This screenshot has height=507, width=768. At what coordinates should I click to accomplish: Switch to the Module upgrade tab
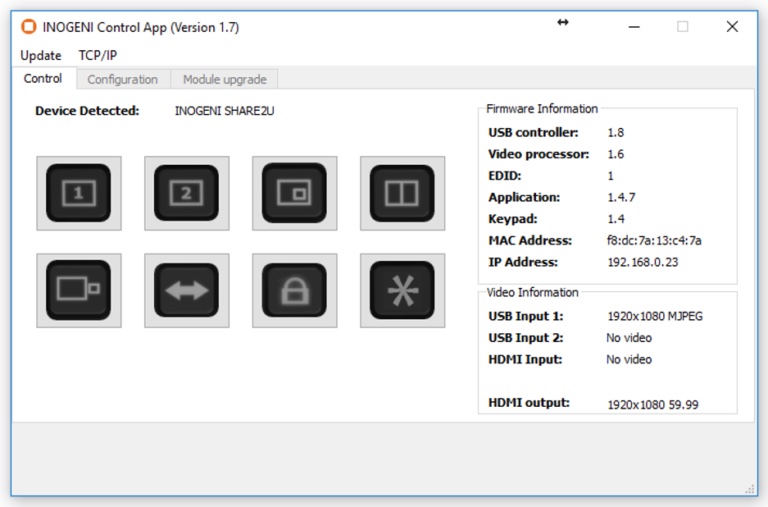(x=225, y=79)
